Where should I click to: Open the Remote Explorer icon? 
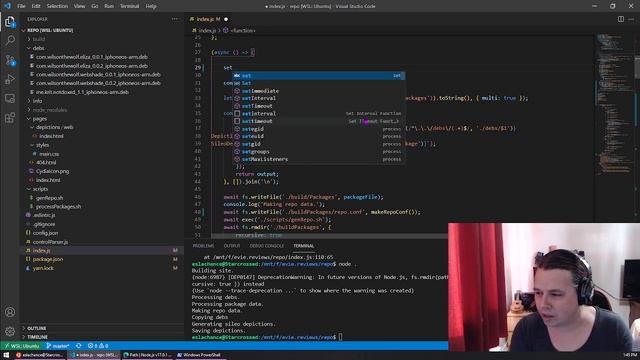point(10,98)
